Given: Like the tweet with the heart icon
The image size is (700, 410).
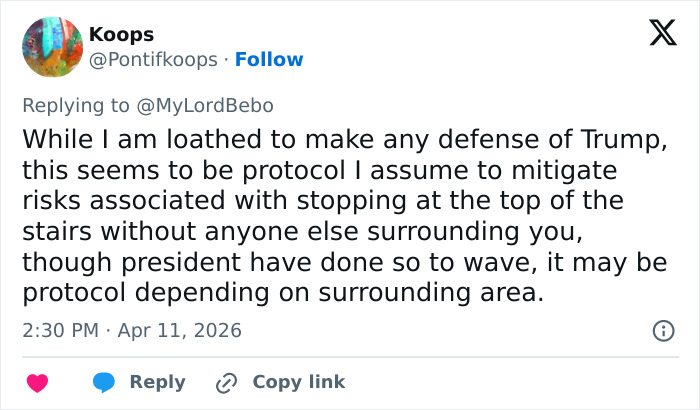Looking at the screenshot, I should [x=38, y=382].
